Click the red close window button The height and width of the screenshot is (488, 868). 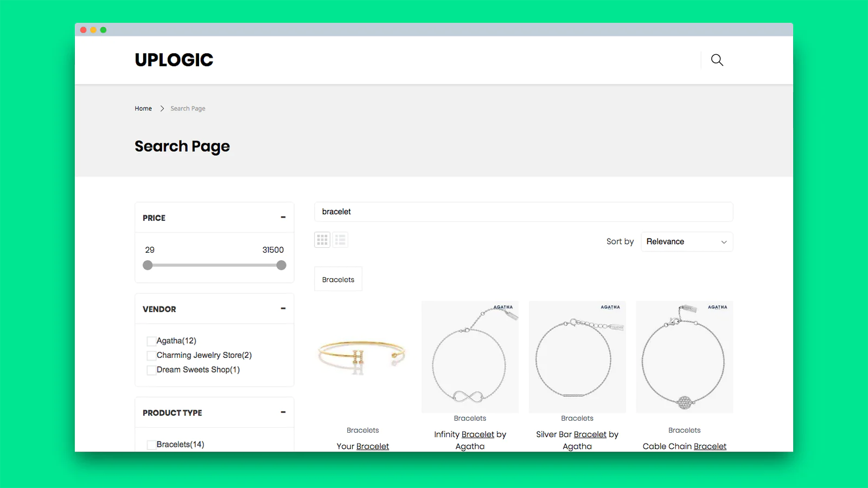(83, 30)
